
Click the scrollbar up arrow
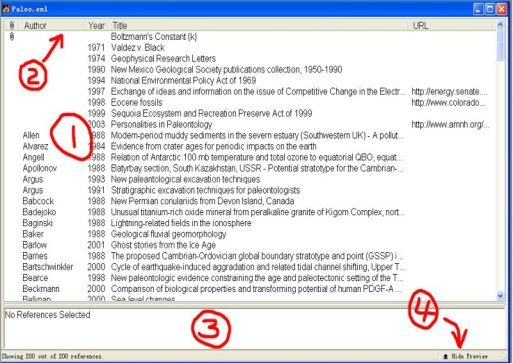pyautogui.click(x=500, y=25)
